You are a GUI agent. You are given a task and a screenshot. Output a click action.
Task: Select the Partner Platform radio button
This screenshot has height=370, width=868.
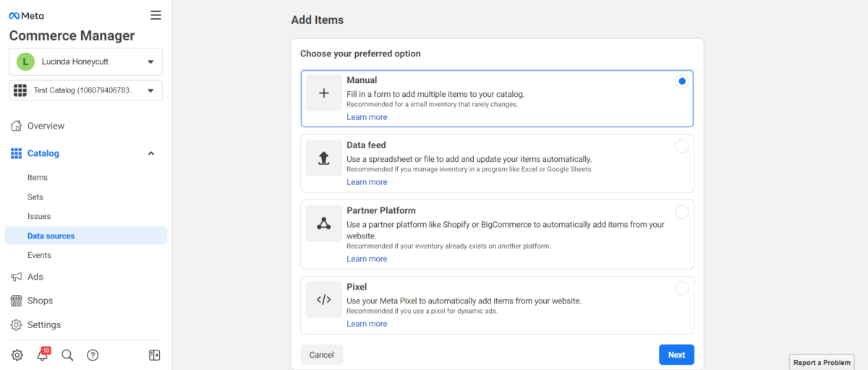(681, 212)
